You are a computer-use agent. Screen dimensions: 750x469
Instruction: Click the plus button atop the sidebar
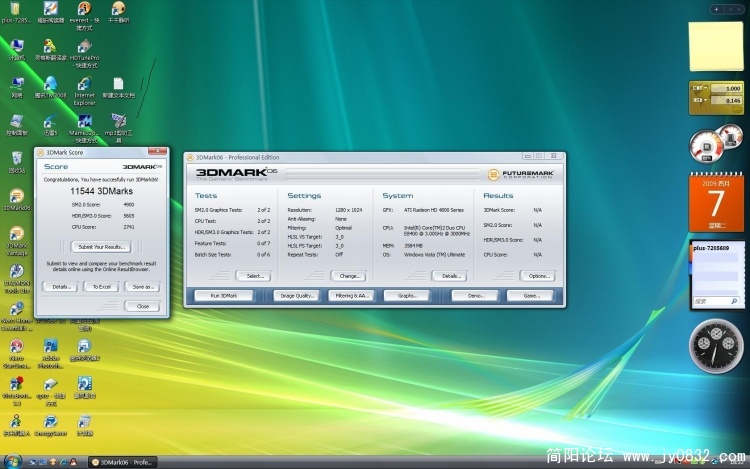point(716,9)
